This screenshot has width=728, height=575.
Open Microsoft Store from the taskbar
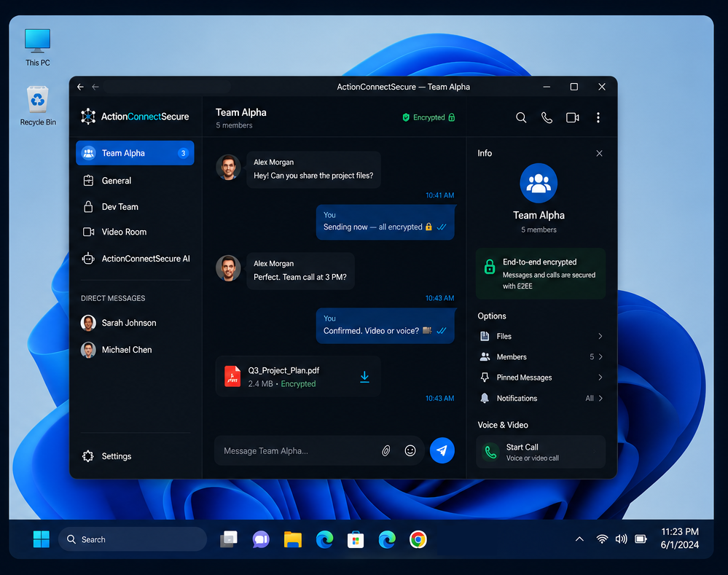(x=356, y=539)
